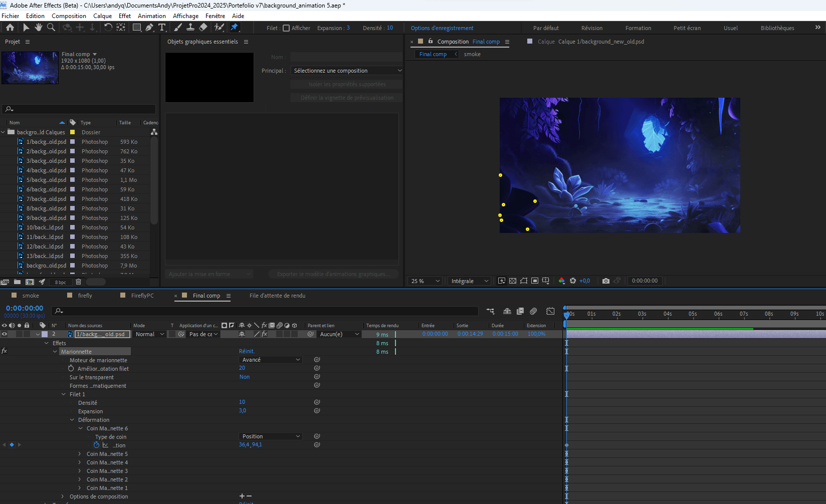Select the Text tool

point(162,28)
